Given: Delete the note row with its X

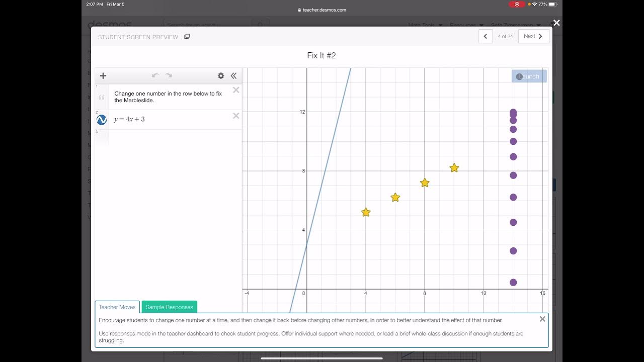Looking at the screenshot, I should (236, 90).
